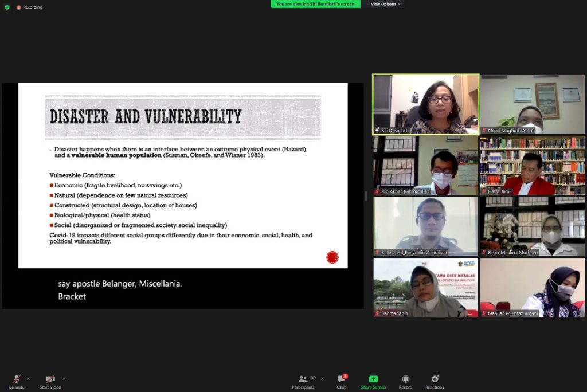Click the red Chat notification badge

pyautogui.click(x=345, y=375)
